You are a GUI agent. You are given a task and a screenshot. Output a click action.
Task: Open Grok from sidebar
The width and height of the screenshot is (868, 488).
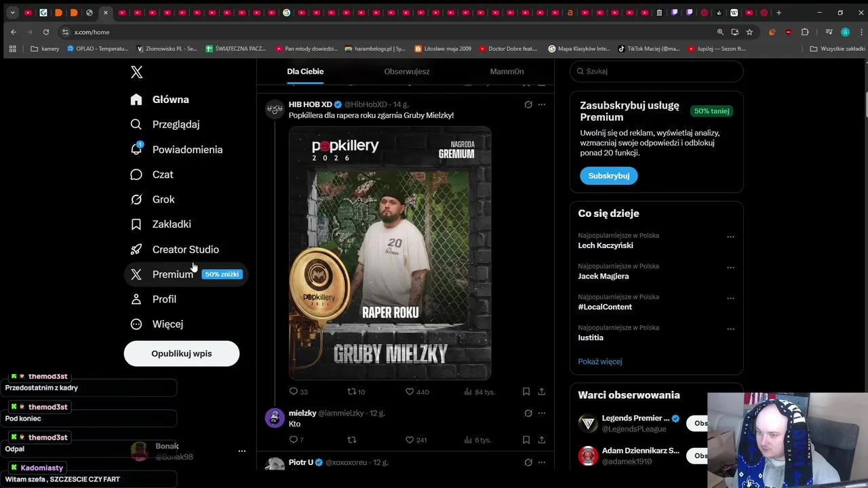click(153, 199)
